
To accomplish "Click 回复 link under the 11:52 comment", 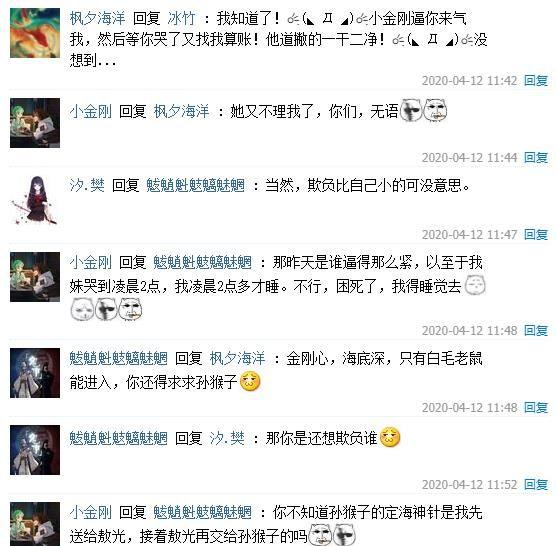I will coord(536,485).
